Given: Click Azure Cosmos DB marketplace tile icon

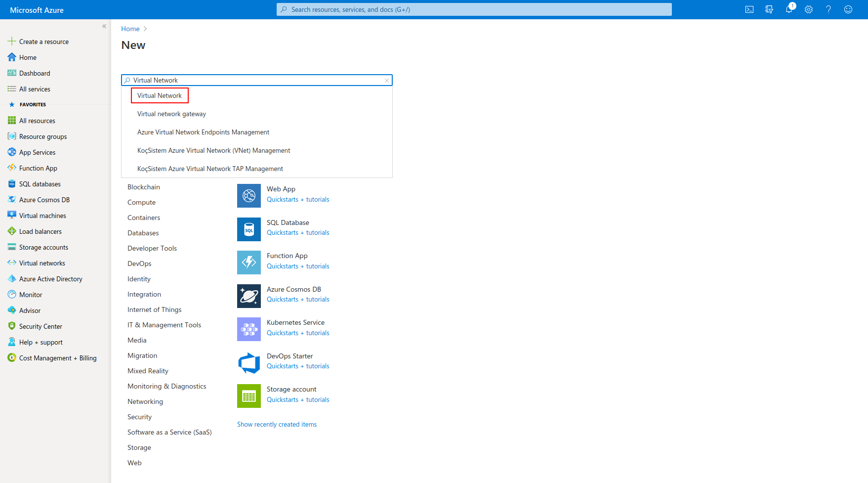Looking at the screenshot, I should 249,296.
